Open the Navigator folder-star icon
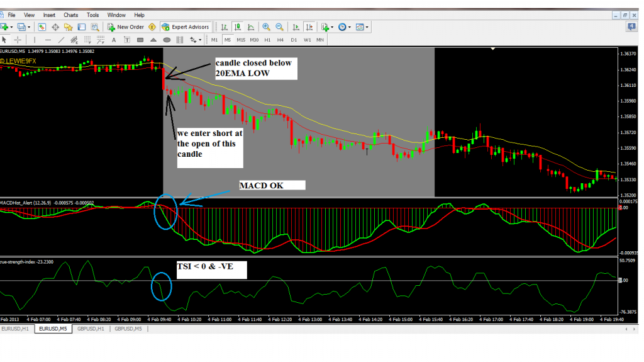 tap(68, 27)
